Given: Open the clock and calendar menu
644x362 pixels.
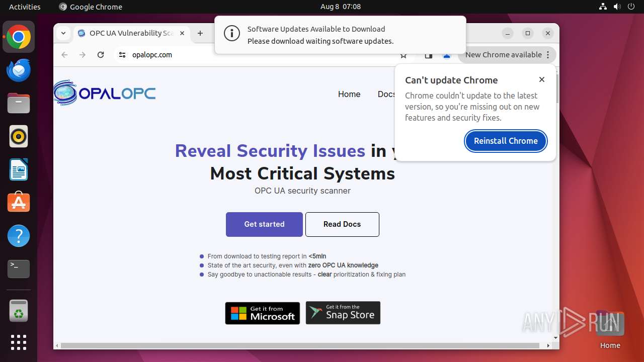Looking at the screenshot, I should (341, 7).
